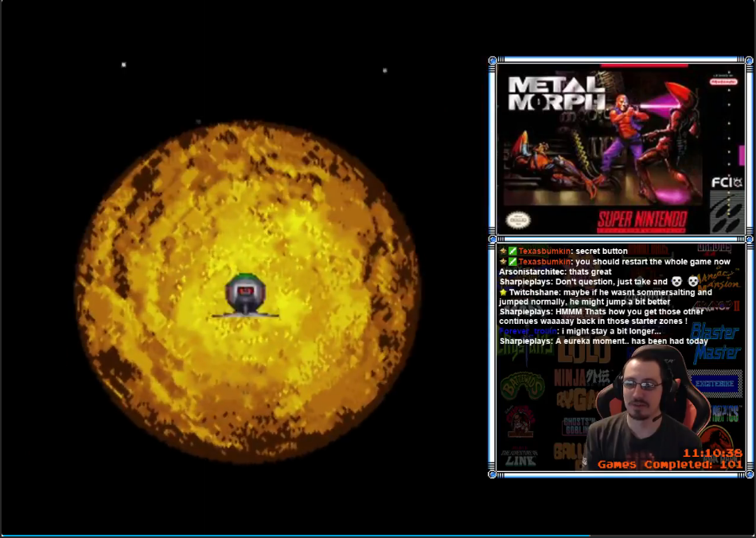Click Sharpieplays' name on the 'eureka moment' message

click(x=525, y=341)
